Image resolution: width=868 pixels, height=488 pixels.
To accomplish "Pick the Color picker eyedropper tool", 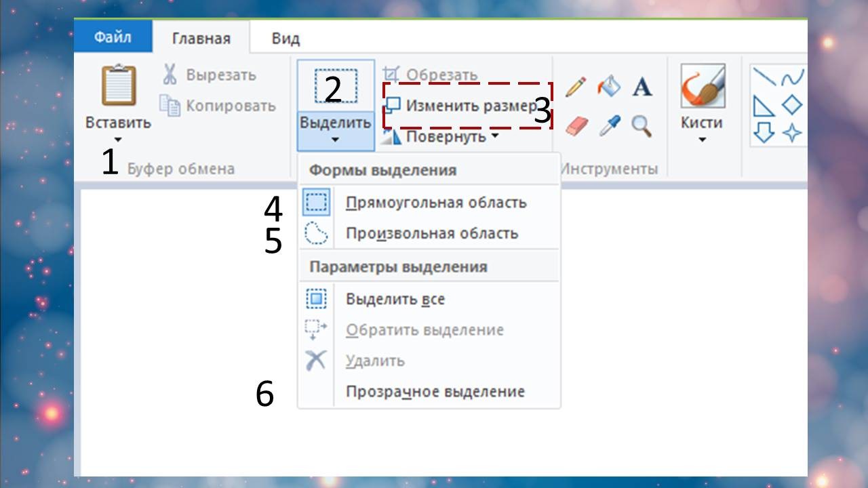I will [608, 125].
